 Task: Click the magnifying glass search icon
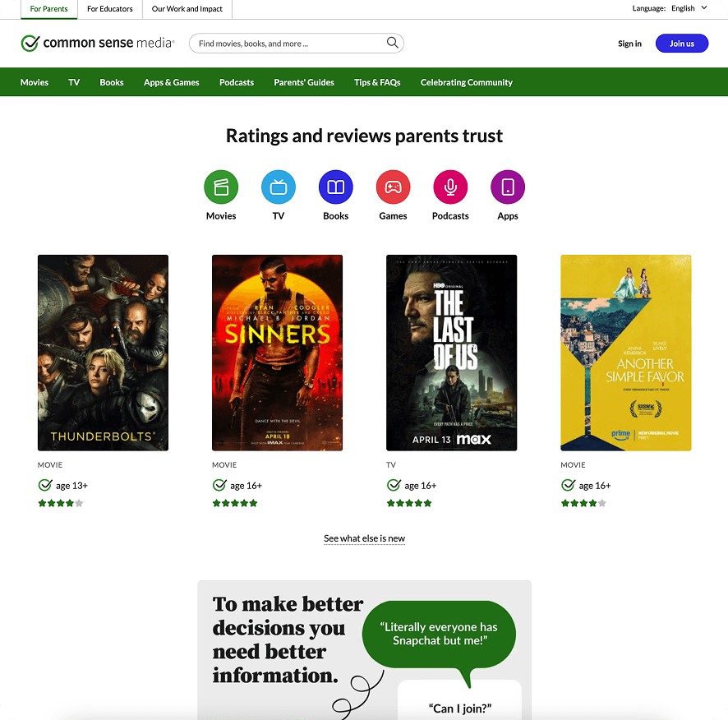pyautogui.click(x=392, y=43)
